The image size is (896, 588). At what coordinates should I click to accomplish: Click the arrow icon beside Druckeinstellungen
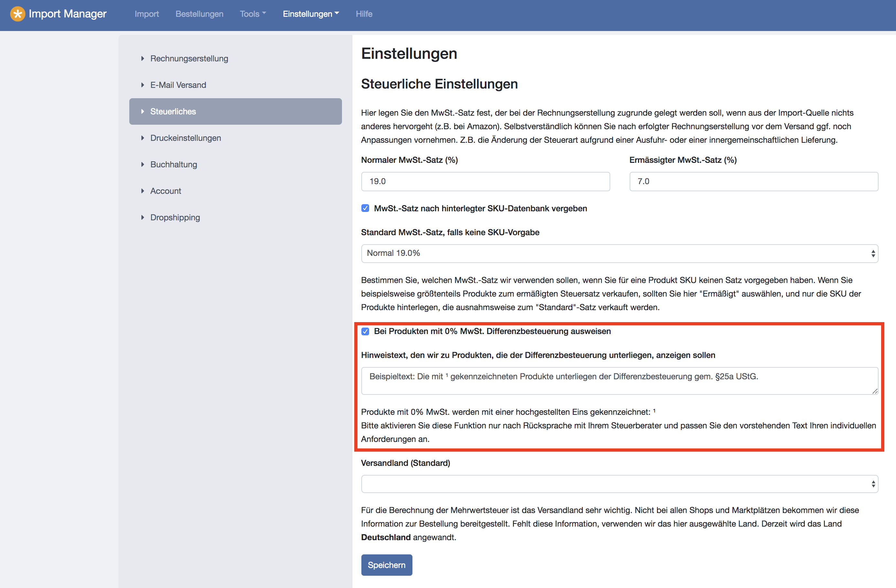[x=143, y=138]
